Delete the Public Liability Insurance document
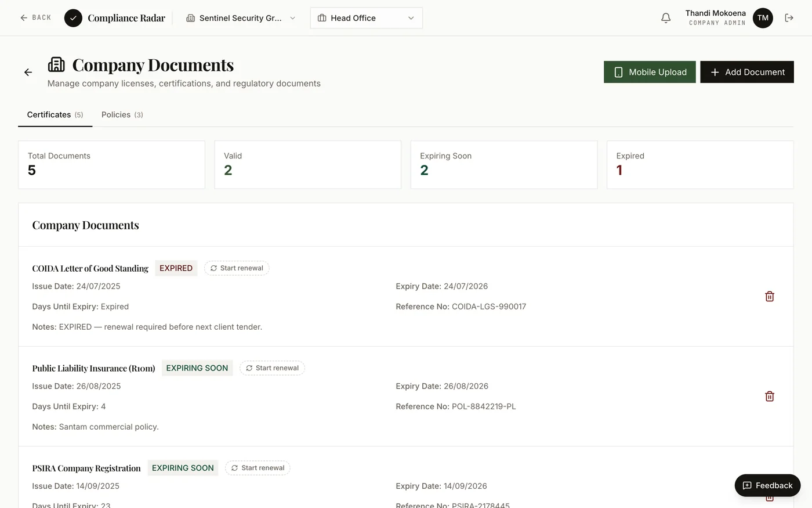Viewport: 812px width, 508px height. [x=770, y=396]
